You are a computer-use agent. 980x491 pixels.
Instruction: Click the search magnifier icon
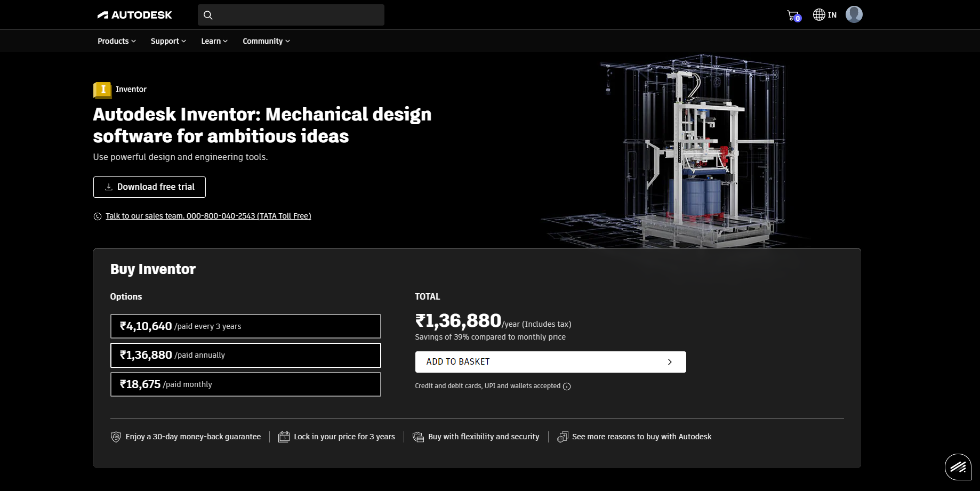pos(208,15)
